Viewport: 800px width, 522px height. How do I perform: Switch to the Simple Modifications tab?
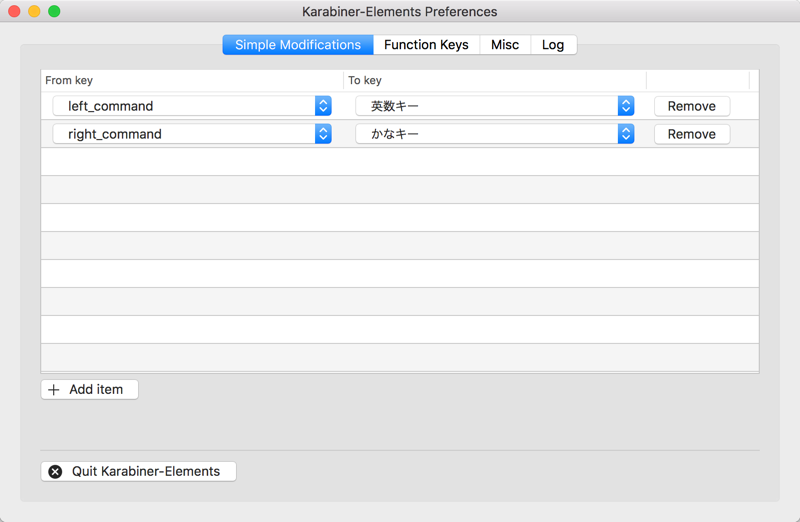point(297,45)
